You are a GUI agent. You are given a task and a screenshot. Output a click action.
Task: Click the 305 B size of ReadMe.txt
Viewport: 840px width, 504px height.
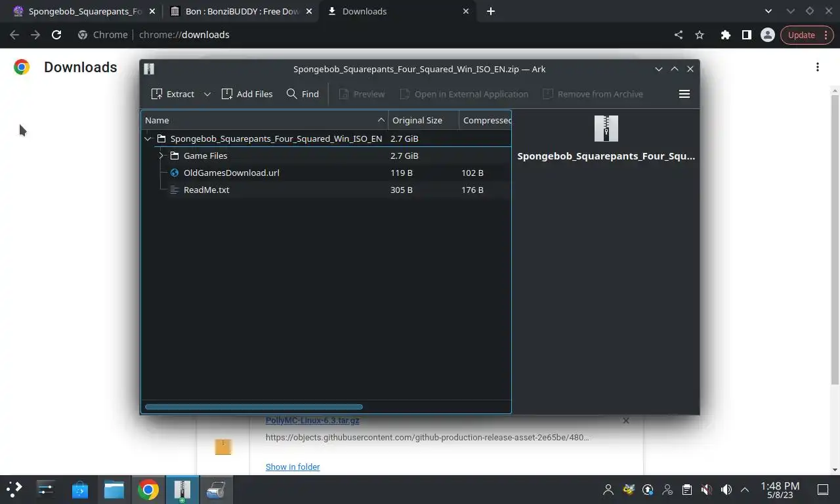402,190
